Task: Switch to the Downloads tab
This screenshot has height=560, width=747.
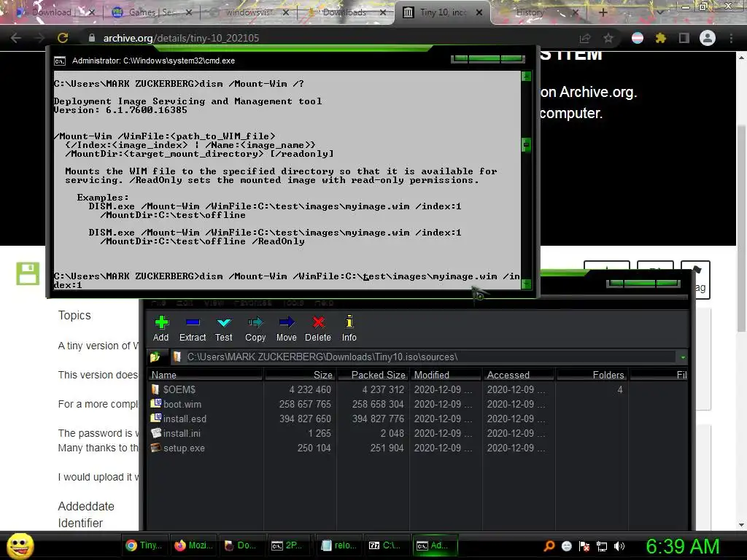Action: [x=345, y=12]
